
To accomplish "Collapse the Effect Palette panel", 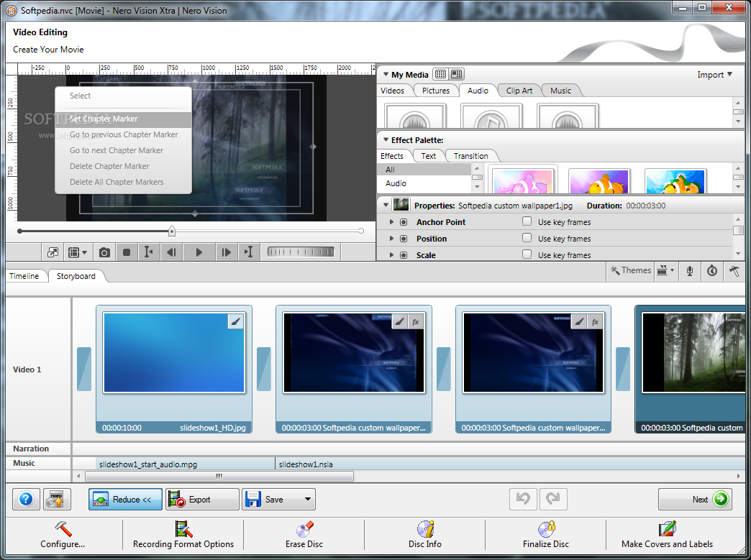I will point(386,139).
